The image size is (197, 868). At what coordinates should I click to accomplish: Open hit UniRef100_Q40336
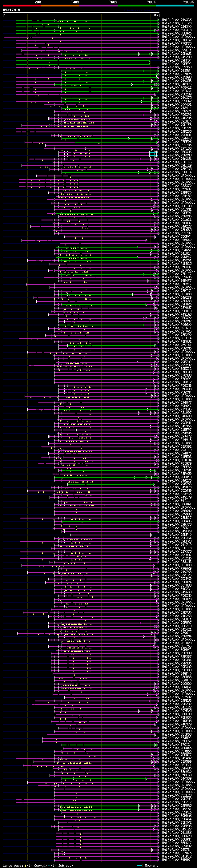(x=176, y=20)
